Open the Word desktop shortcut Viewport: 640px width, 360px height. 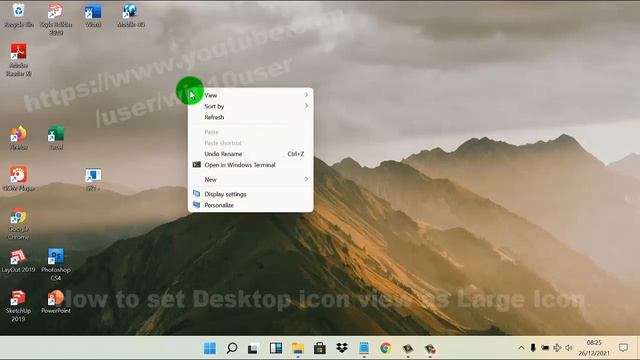point(93,16)
